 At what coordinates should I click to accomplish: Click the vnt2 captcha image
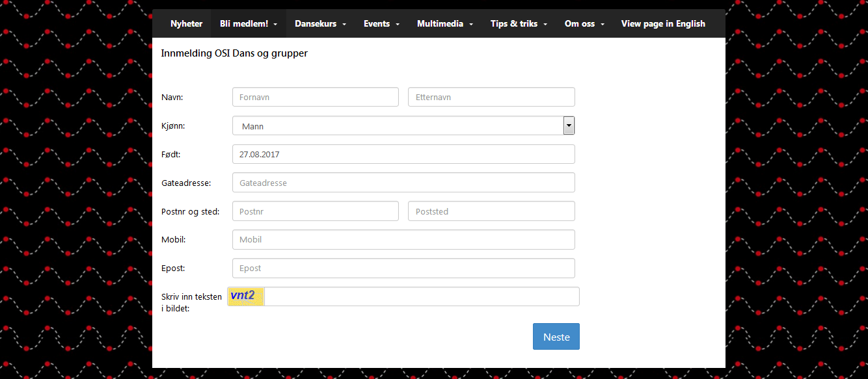tap(246, 296)
